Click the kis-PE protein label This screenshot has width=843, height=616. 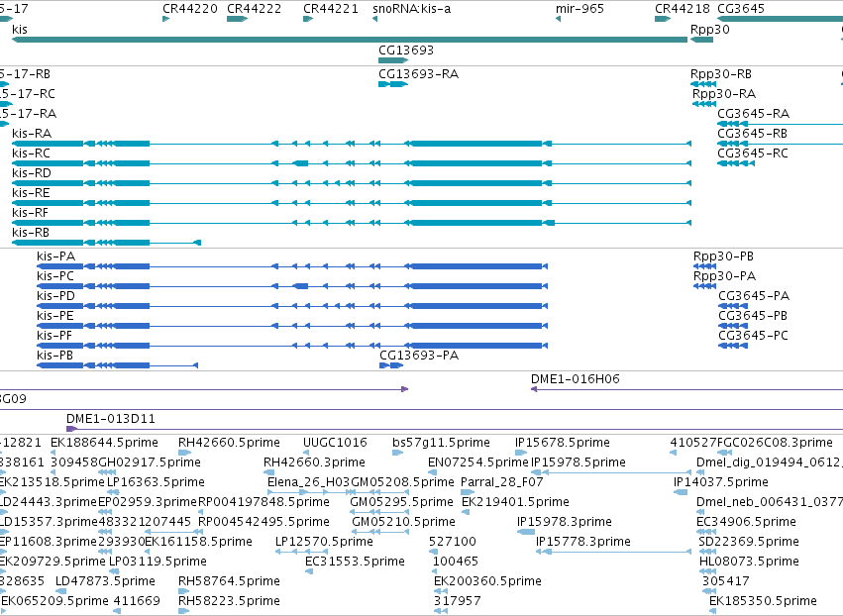pyautogui.click(x=54, y=316)
